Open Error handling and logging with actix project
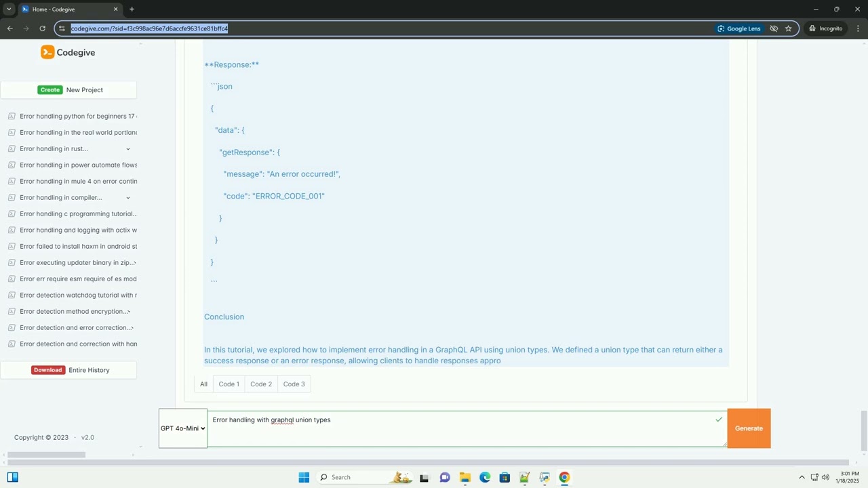 click(78, 230)
